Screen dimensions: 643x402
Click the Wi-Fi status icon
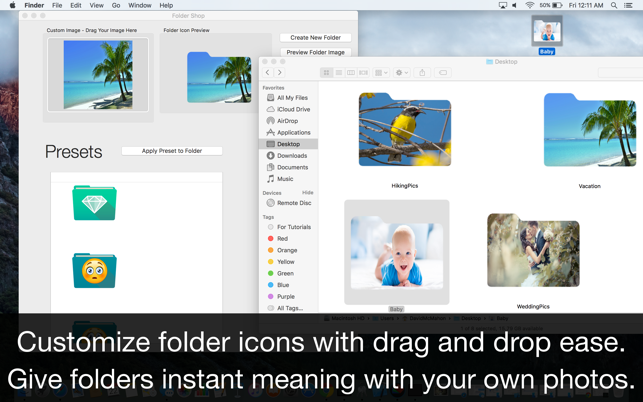[x=529, y=5]
